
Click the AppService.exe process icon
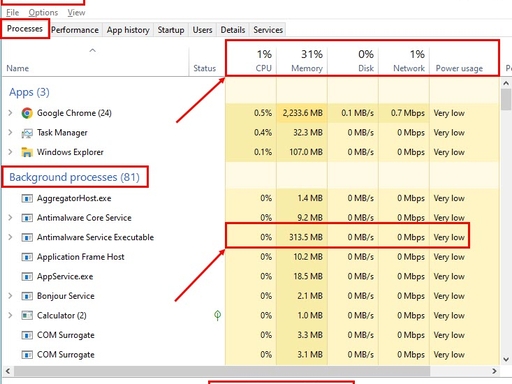click(x=27, y=277)
